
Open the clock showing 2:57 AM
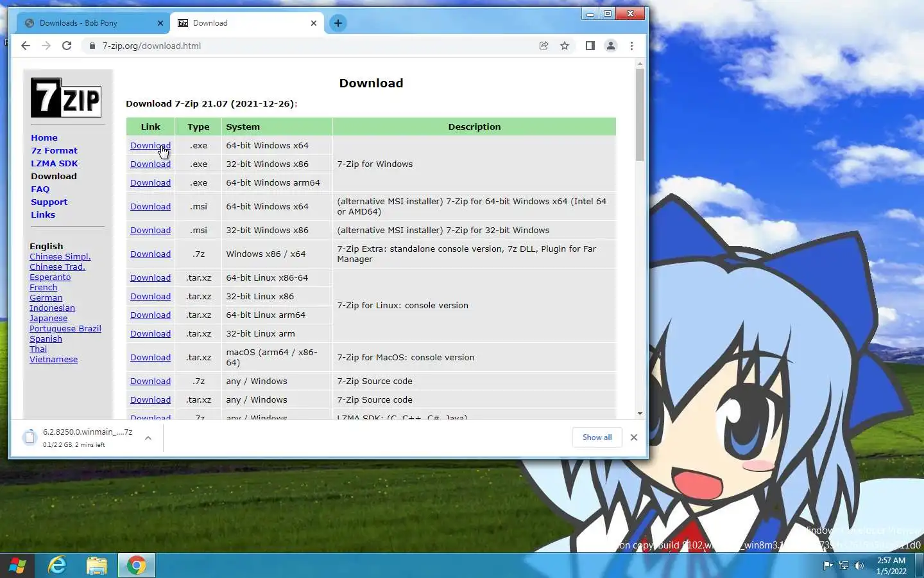[891, 566]
